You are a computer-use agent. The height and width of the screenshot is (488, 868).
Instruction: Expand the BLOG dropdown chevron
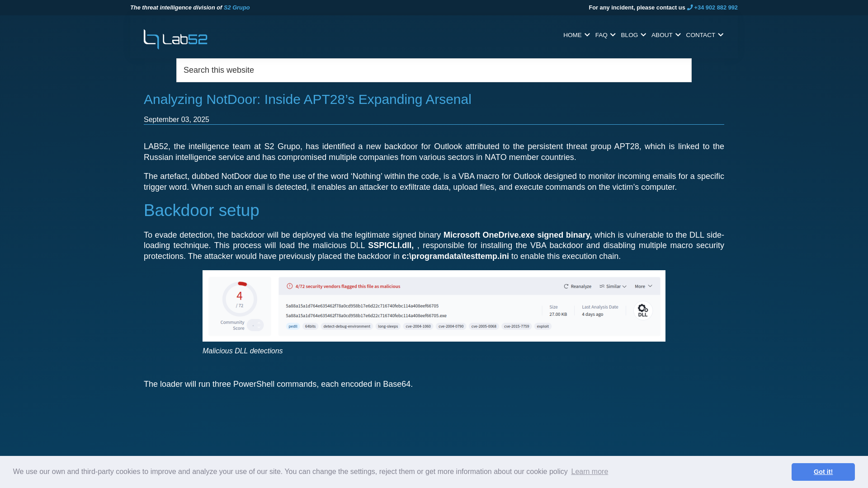[x=643, y=35]
